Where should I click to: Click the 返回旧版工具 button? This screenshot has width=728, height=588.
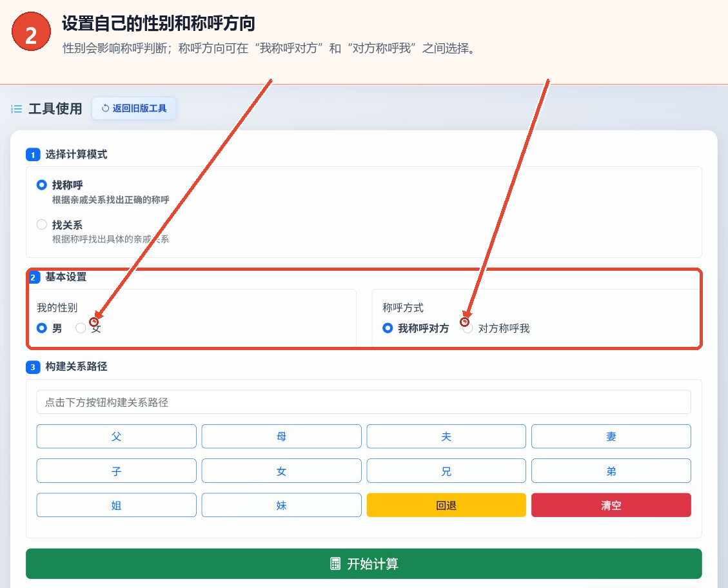coord(134,108)
